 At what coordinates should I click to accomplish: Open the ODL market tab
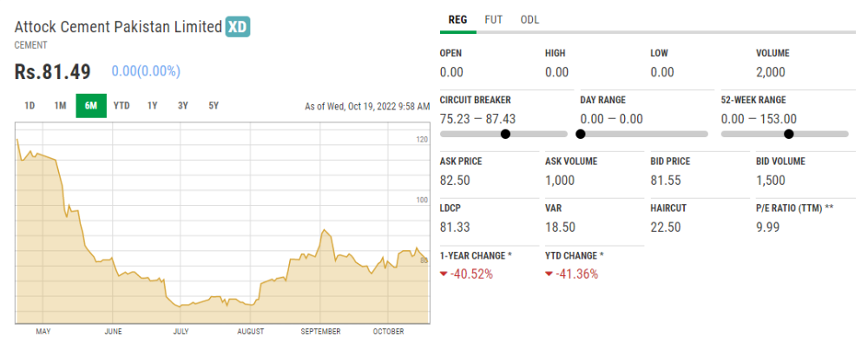[529, 20]
